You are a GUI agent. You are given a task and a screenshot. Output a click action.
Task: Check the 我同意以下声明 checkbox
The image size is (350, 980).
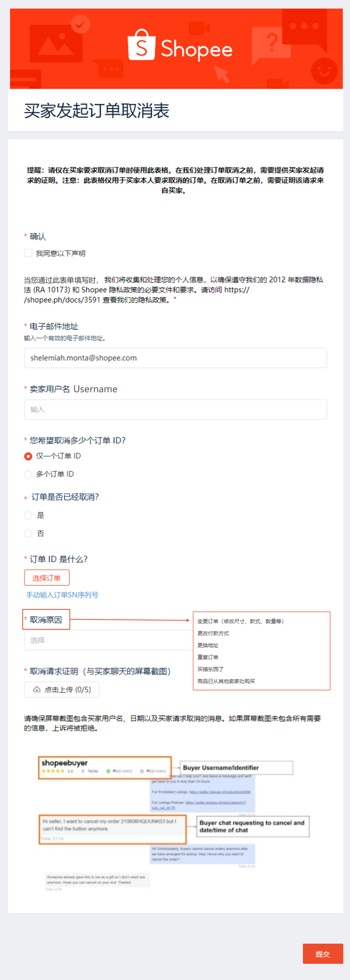coord(28,253)
